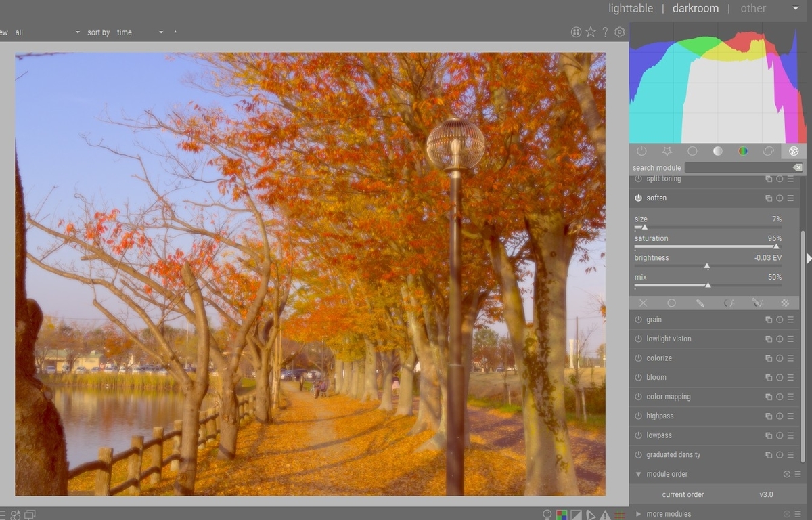The width and height of the screenshot is (812, 520).
Task: Toggle the split-toning module on
Action: [x=638, y=179]
